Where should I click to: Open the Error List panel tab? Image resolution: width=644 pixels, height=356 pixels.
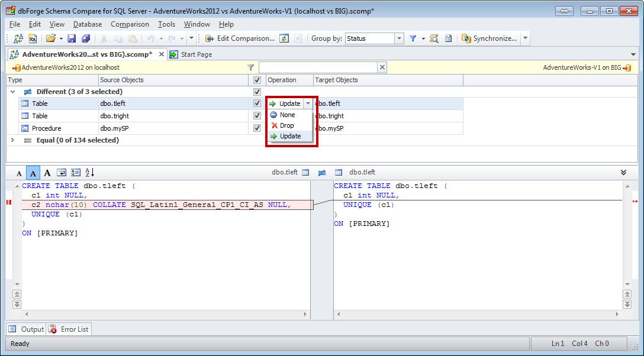[69, 329]
